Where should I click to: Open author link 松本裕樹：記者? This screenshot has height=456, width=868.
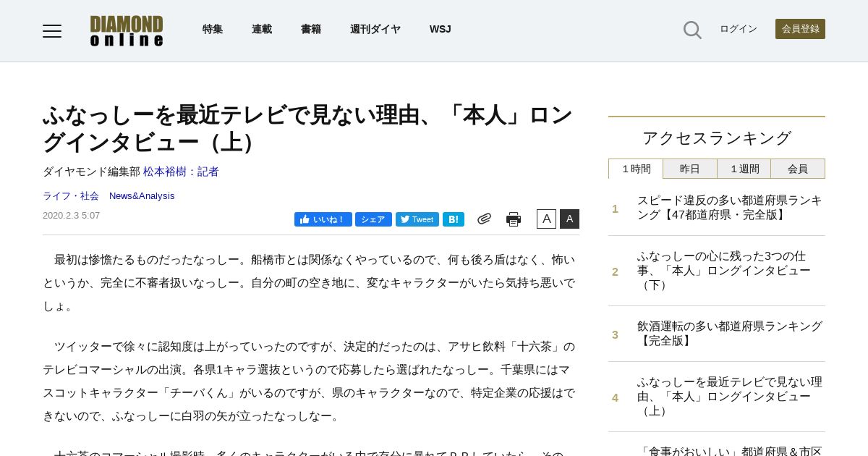[181, 172]
